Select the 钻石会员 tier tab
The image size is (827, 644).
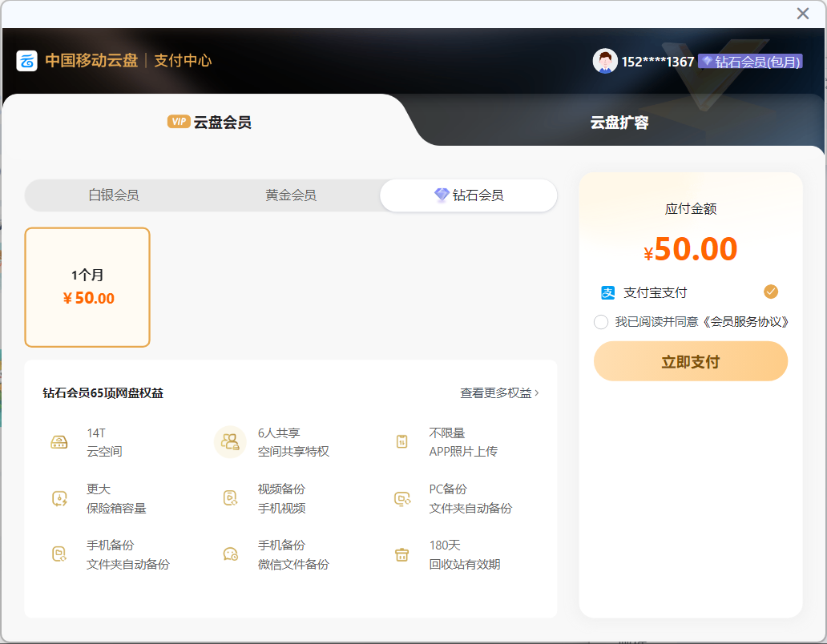click(468, 195)
